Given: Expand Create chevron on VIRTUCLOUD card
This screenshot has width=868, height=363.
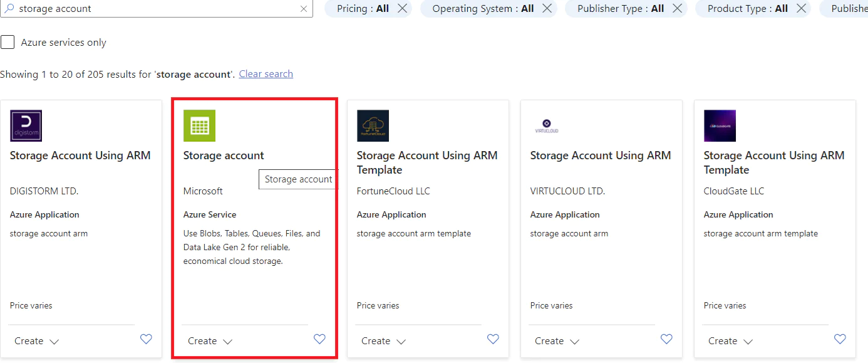Looking at the screenshot, I should [x=574, y=342].
